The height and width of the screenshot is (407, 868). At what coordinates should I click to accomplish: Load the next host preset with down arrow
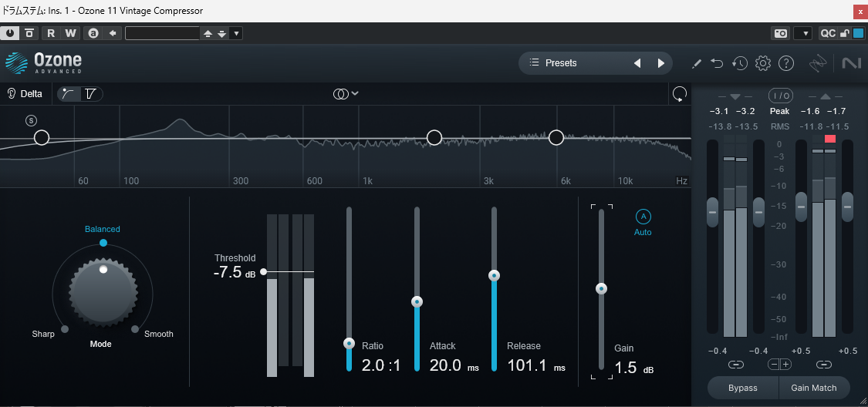coord(222,34)
